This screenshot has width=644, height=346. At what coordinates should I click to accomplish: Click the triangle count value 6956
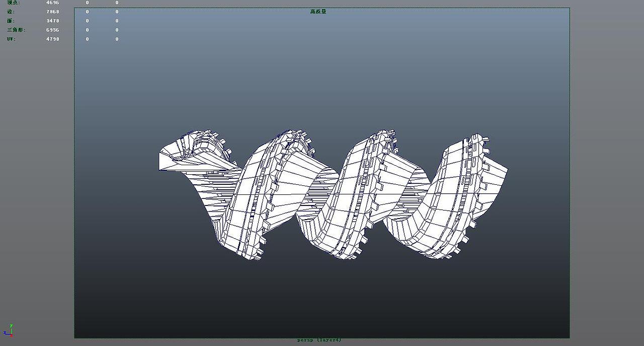52,30
